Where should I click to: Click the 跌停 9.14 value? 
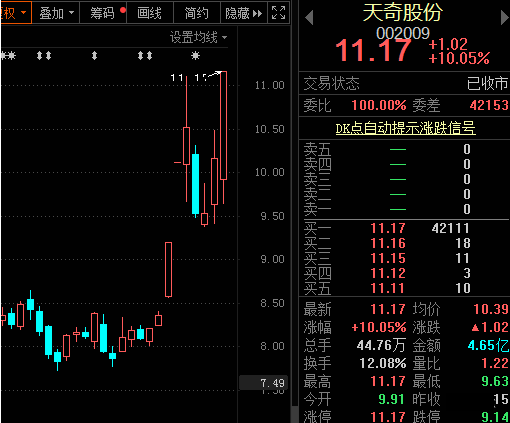[495, 417]
